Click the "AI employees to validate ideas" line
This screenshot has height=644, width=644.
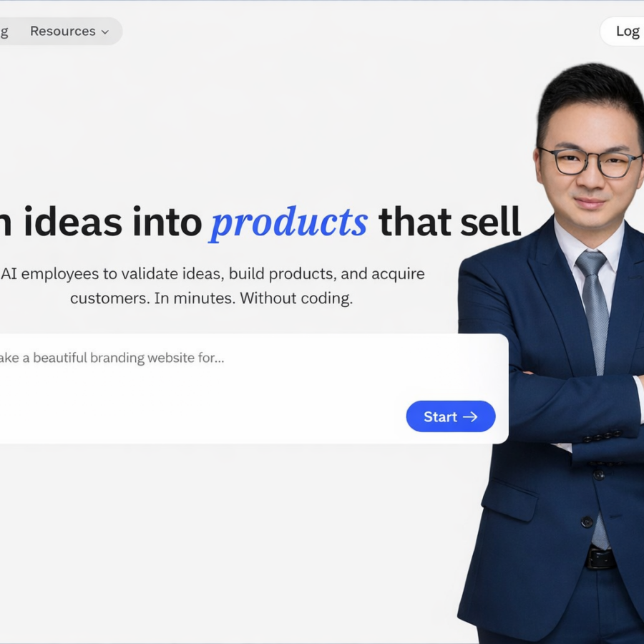point(112,274)
